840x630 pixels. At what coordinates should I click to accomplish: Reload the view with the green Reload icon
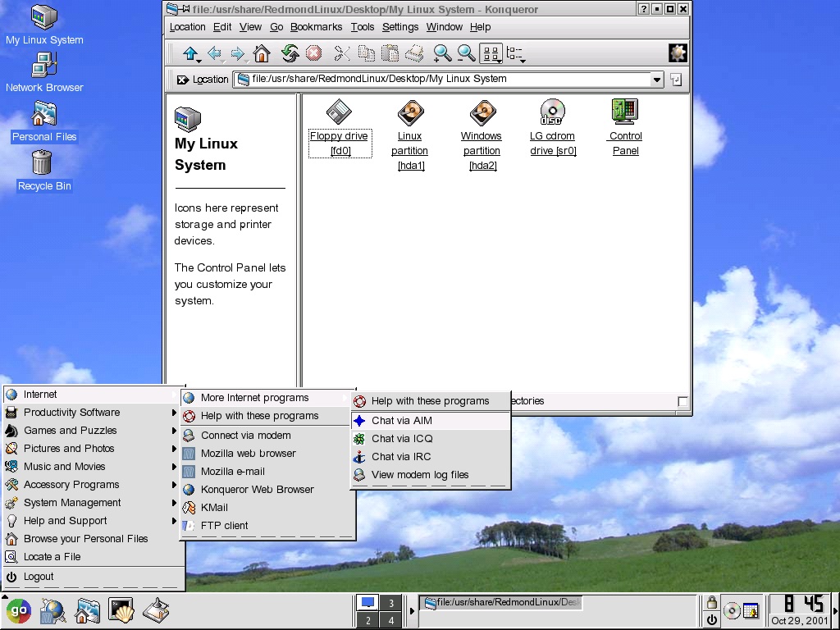click(x=290, y=53)
